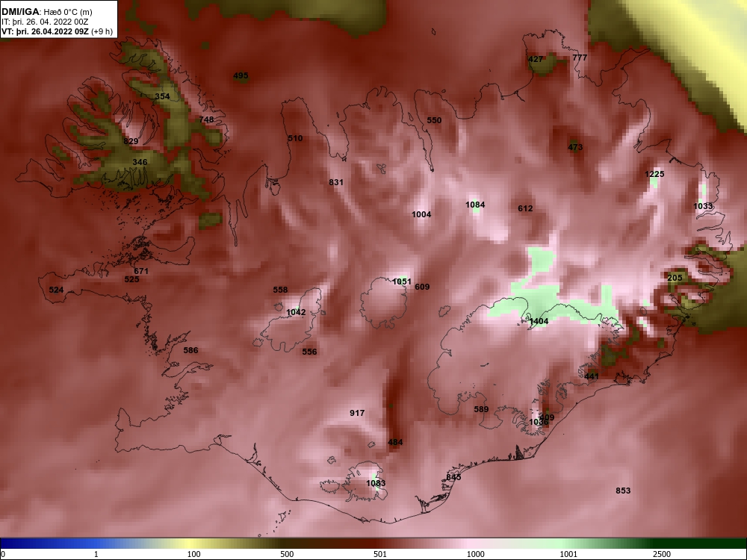The image size is (747, 560).
Task: Click the map value 558
Action: coord(280,290)
